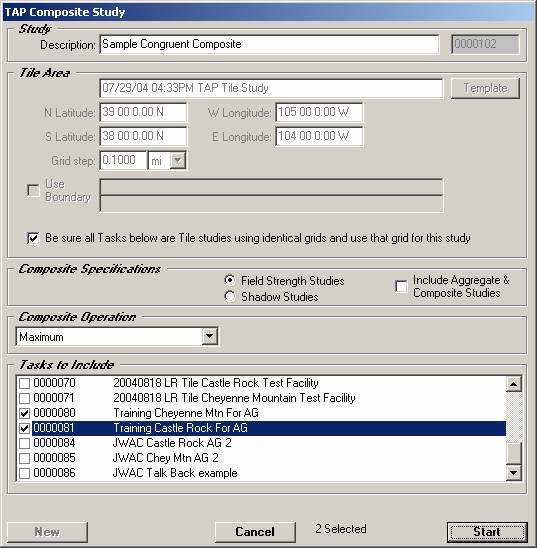537x548 pixels.
Task: Check task 0000070 Castle Rock Test Facility
Action: [24, 383]
